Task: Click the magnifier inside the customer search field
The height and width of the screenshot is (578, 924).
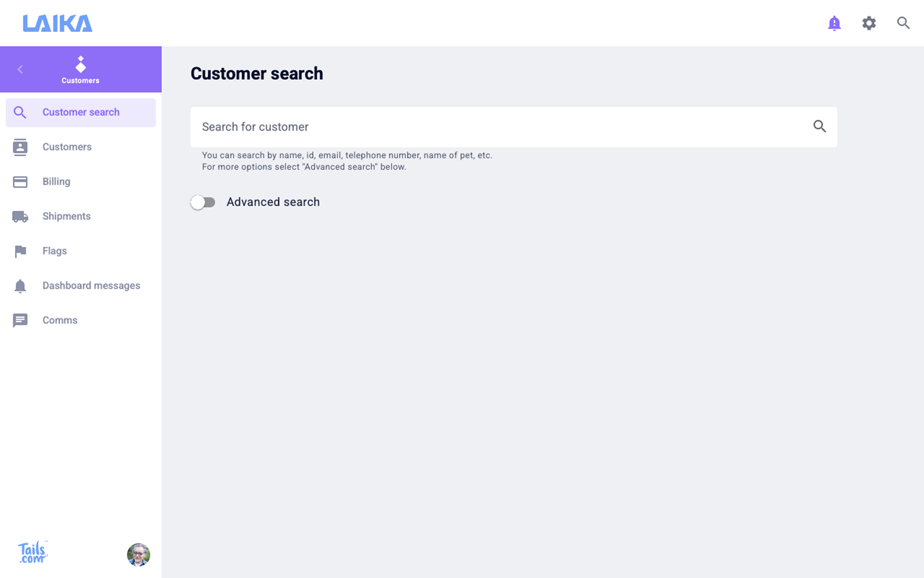Action: 819,127
